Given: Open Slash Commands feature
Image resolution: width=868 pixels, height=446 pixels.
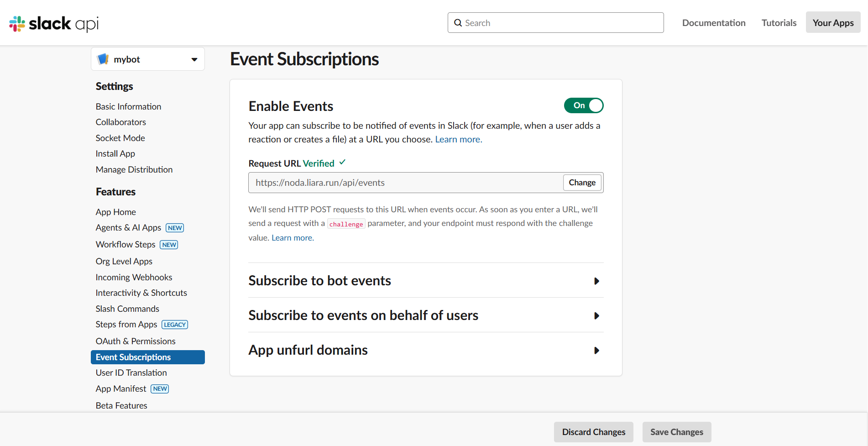Looking at the screenshot, I should click(127, 309).
